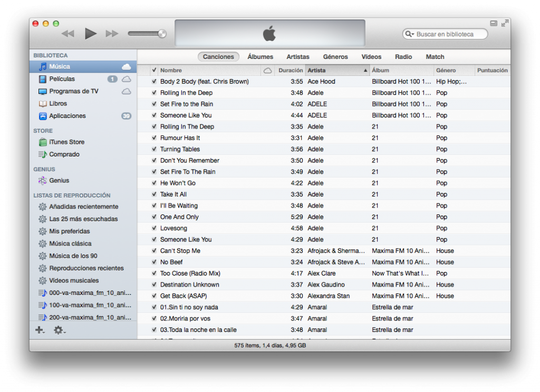
Task: Click the Apple logo display area
Action: click(x=269, y=33)
